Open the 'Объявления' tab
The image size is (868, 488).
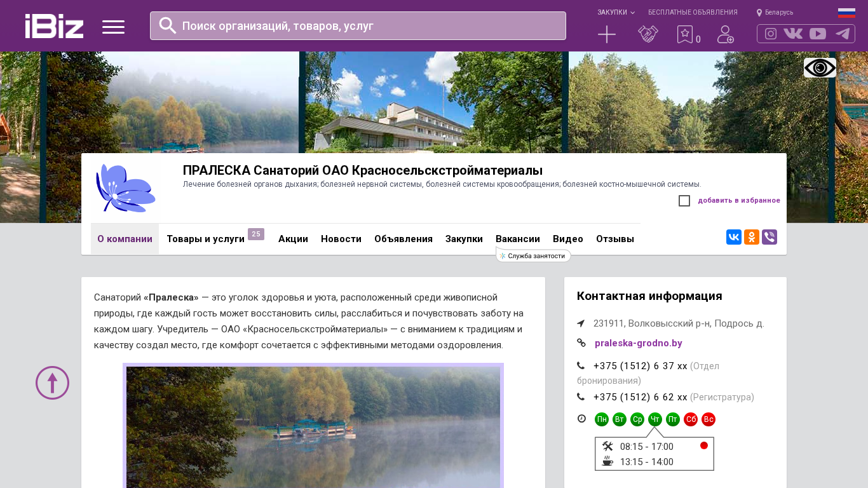click(x=403, y=239)
